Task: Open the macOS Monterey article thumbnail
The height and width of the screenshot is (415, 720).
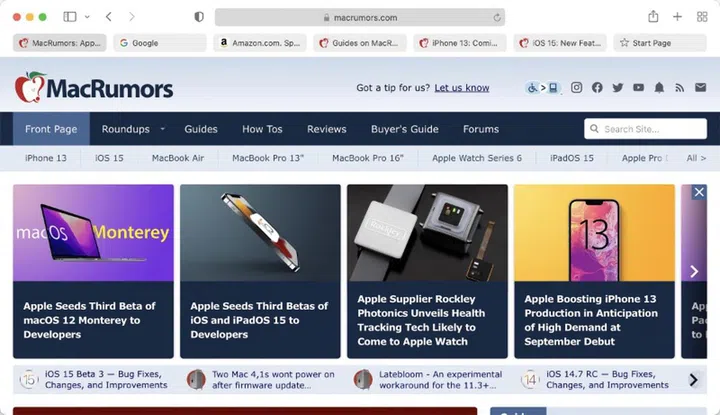Action: tap(93, 232)
